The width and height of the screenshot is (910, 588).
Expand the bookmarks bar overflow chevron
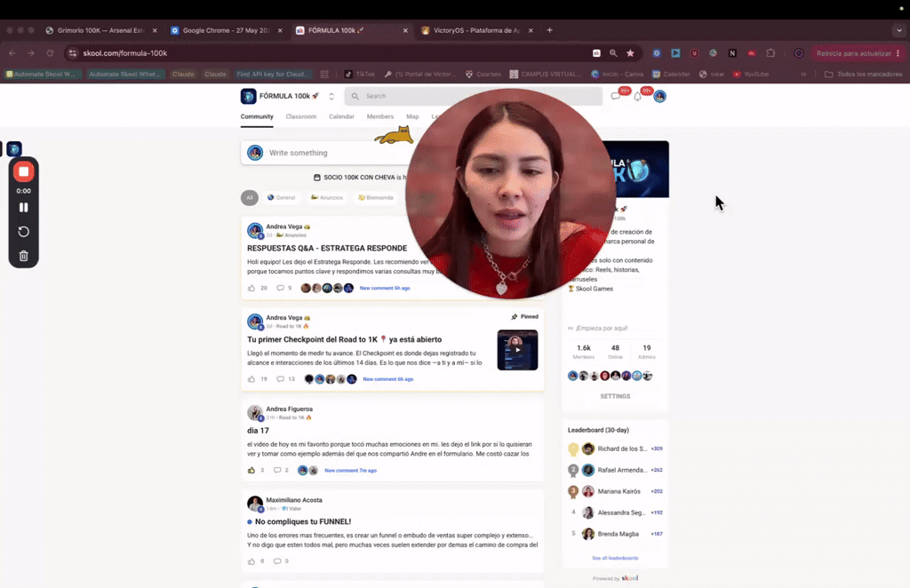point(803,75)
